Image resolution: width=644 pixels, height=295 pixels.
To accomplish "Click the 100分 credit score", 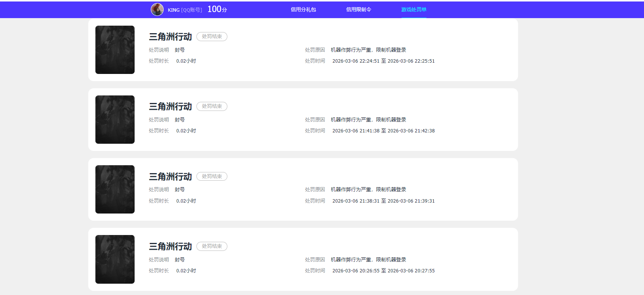I will (217, 9).
